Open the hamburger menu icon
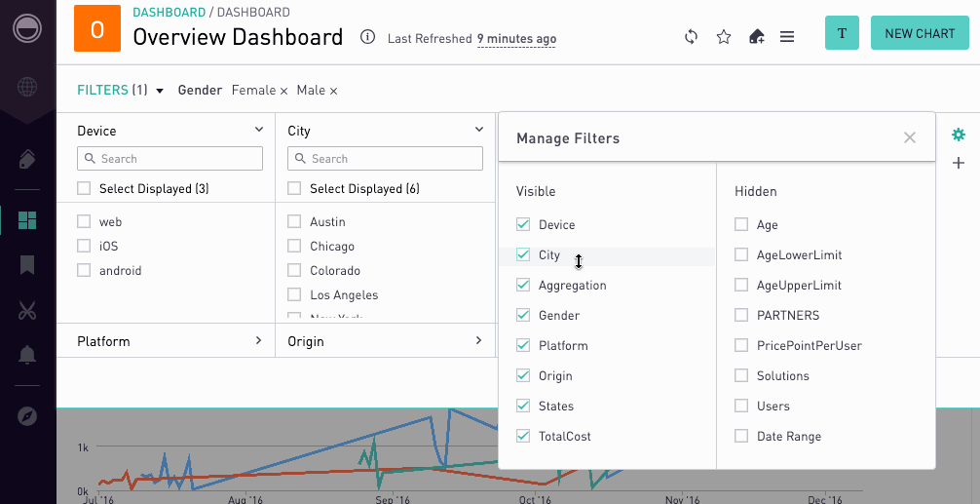Image resolution: width=980 pixels, height=504 pixels. (x=787, y=37)
